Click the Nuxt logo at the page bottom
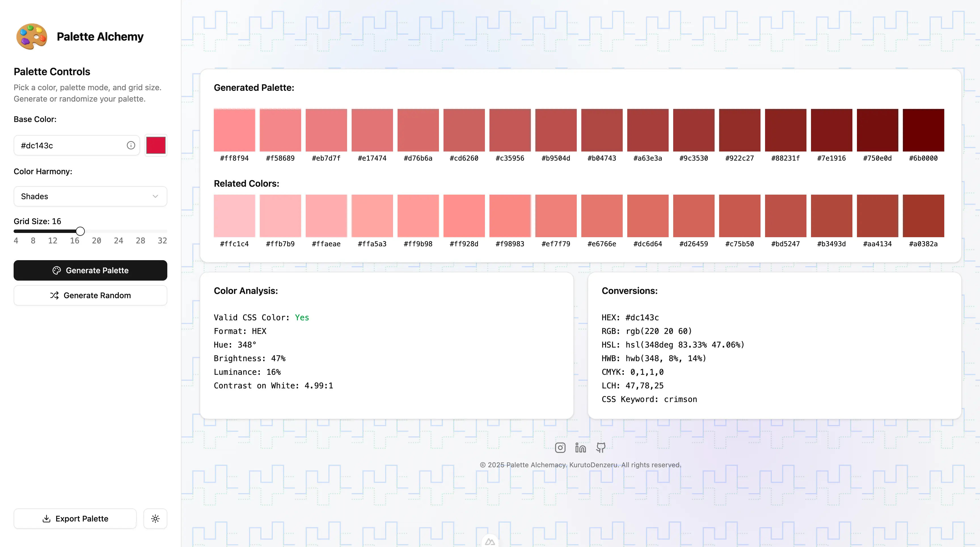This screenshot has width=980, height=547. point(490,542)
